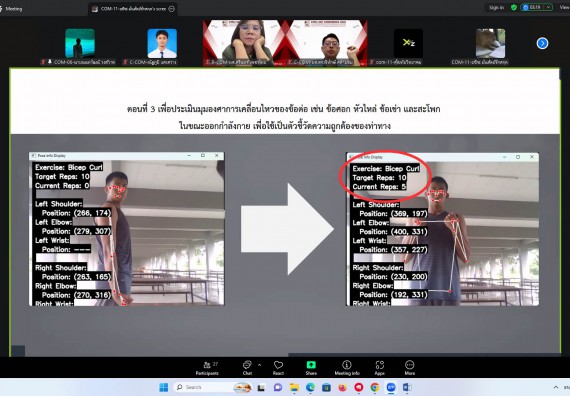
Task: Switch to the Zoom taskbar icon
Action: pos(391,388)
